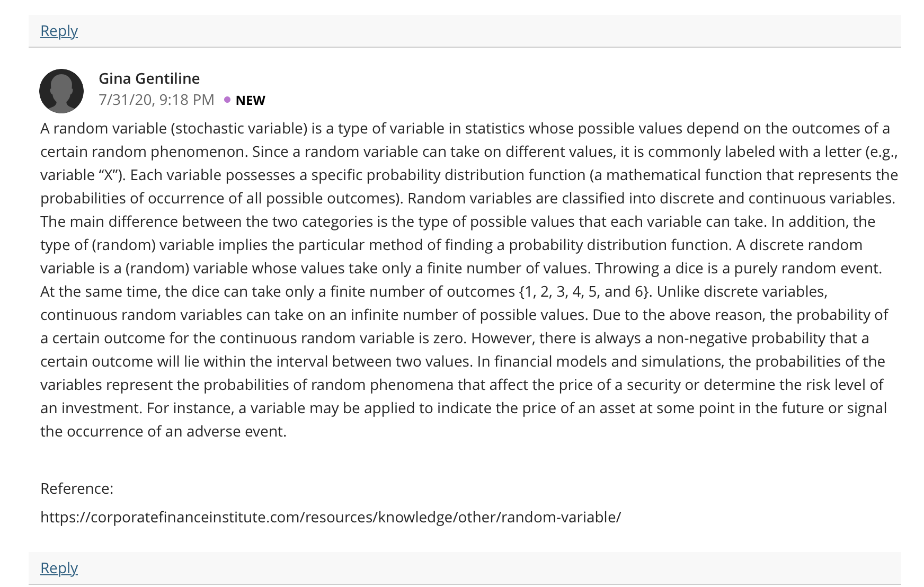Click the NEW badge on Gina's post
The image size is (924, 587).
tap(250, 100)
